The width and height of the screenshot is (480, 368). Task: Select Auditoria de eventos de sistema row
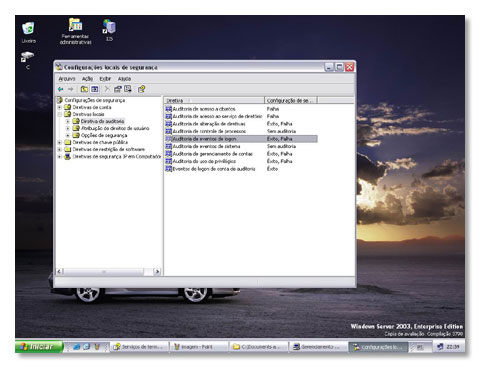point(241,146)
